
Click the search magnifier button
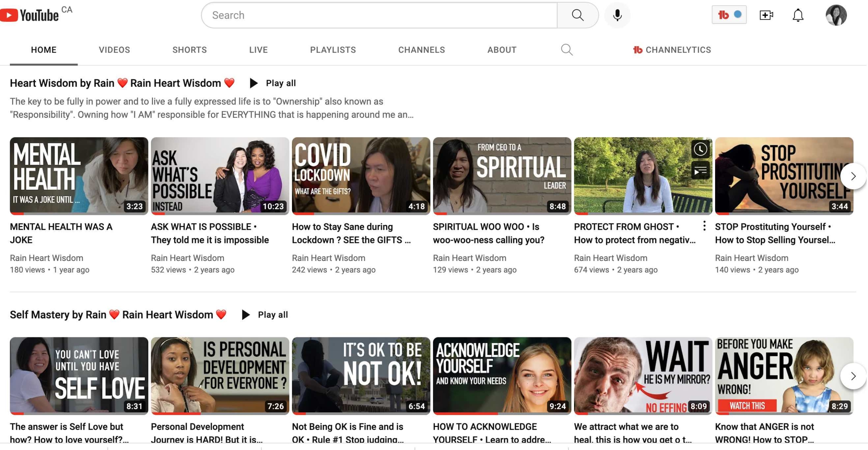pyautogui.click(x=577, y=15)
